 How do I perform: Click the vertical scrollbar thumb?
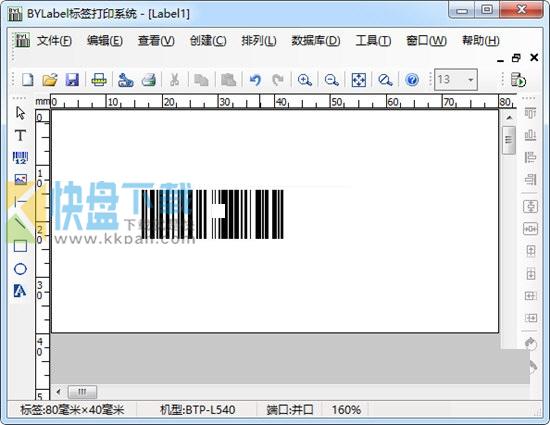(x=509, y=140)
